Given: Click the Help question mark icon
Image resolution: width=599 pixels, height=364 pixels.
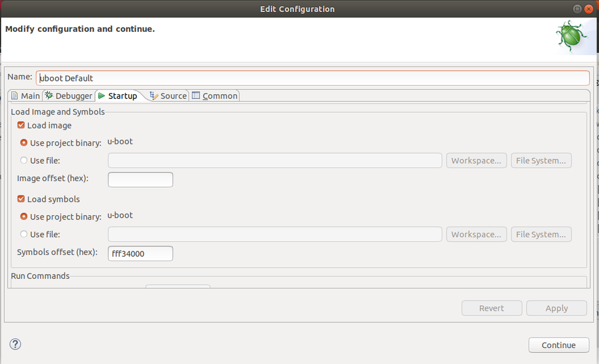Looking at the screenshot, I should coord(16,344).
